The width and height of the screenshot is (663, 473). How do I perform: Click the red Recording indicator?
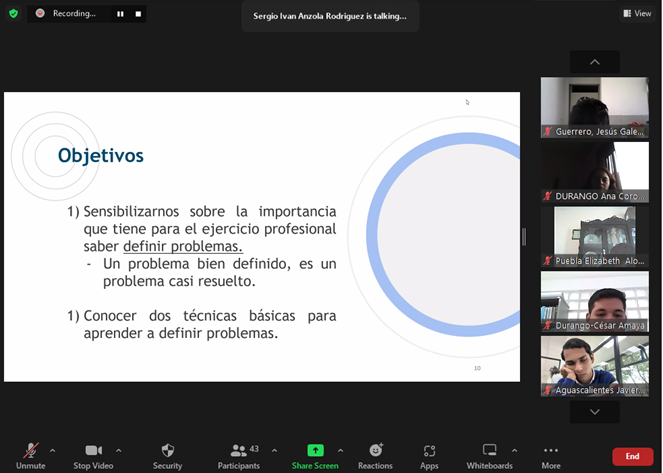[x=40, y=13]
